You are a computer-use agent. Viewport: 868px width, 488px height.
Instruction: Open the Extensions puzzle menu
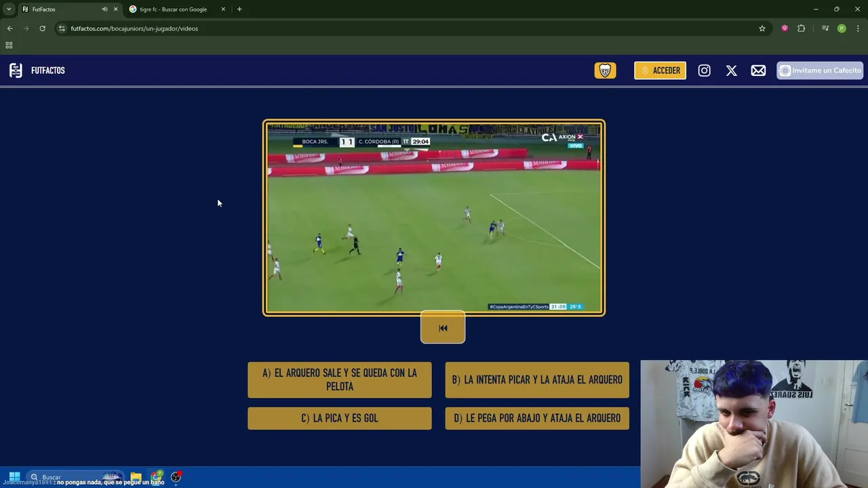802,28
